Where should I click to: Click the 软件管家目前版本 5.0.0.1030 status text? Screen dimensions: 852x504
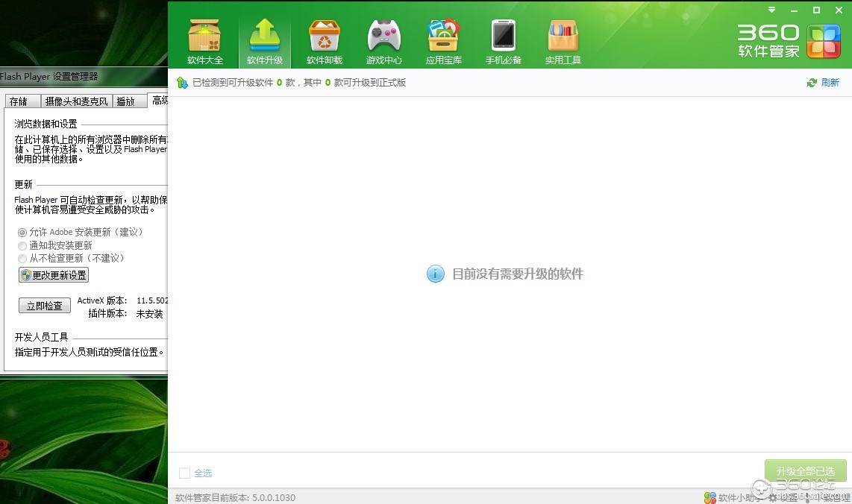(x=235, y=497)
